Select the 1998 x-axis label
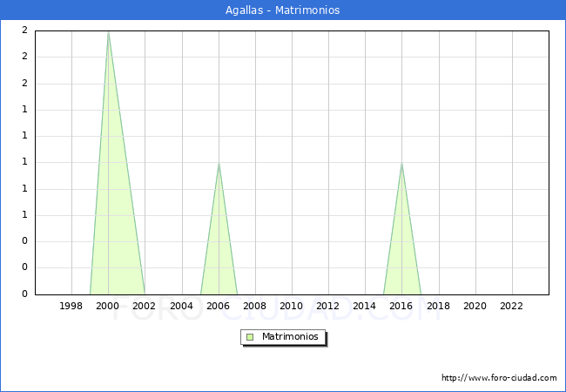 click(71, 306)
